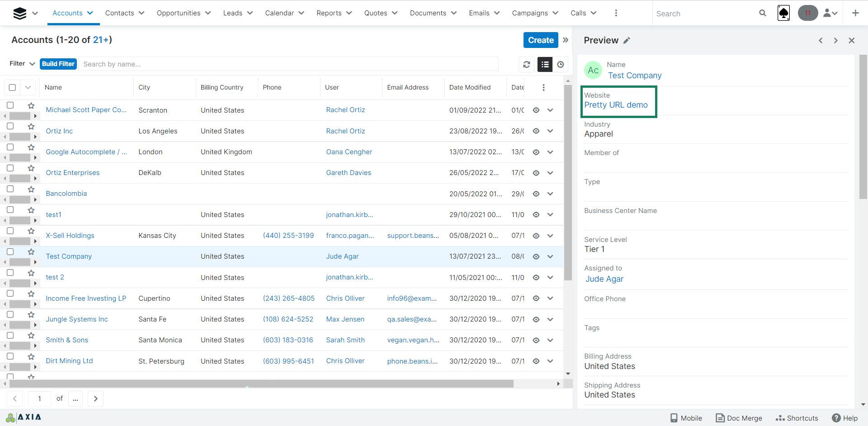Open the Opportunities module menu
The image size is (868, 426).
pyautogui.click(x=184, y=13)
